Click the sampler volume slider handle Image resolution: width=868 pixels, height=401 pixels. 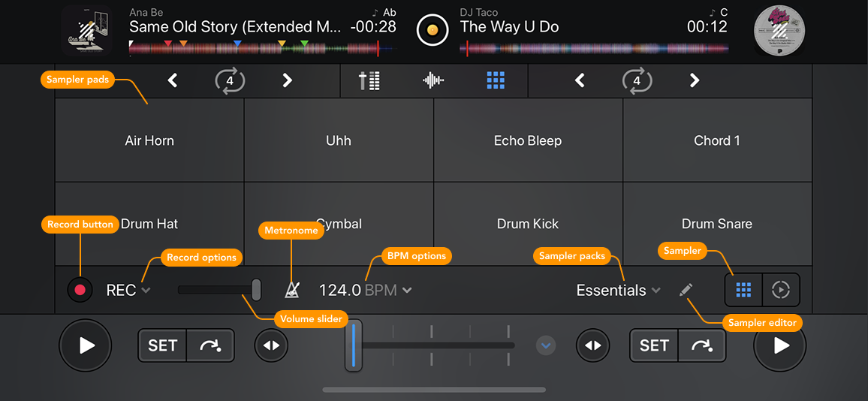(256, 289)
